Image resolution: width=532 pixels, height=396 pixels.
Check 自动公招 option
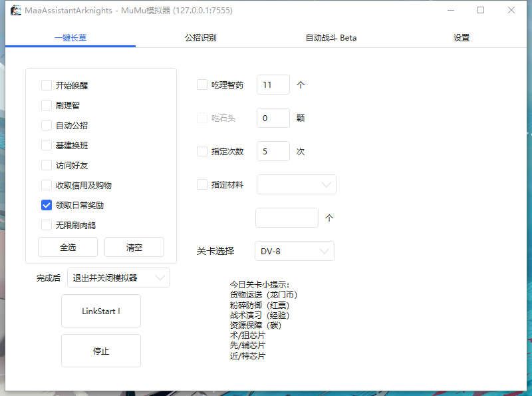[46, 125]
